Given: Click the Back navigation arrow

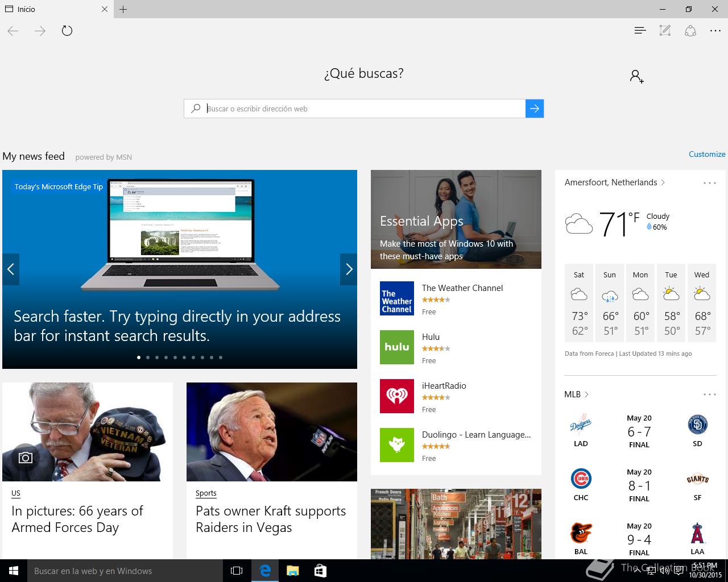Looking at the screenshot, I should tap(13, 31).
